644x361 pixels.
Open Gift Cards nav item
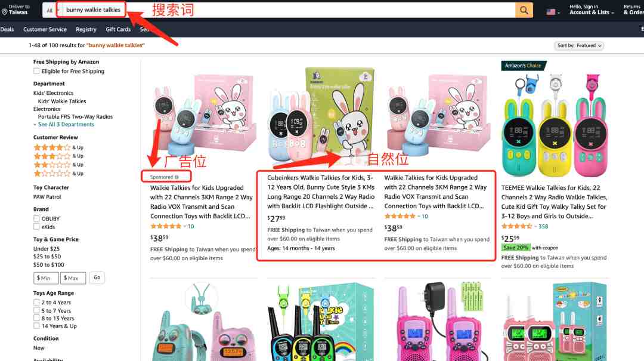118,29
